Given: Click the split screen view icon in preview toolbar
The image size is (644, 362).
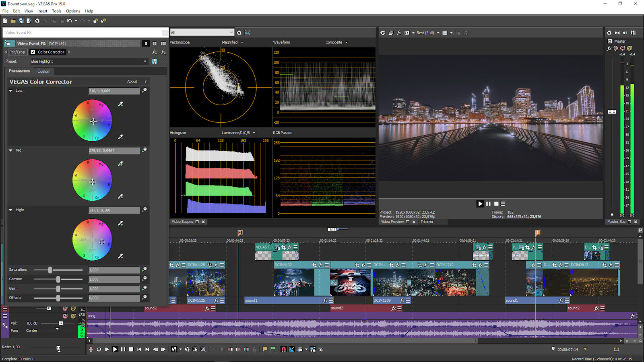Looking at the screenshot, I should (407, 33).
